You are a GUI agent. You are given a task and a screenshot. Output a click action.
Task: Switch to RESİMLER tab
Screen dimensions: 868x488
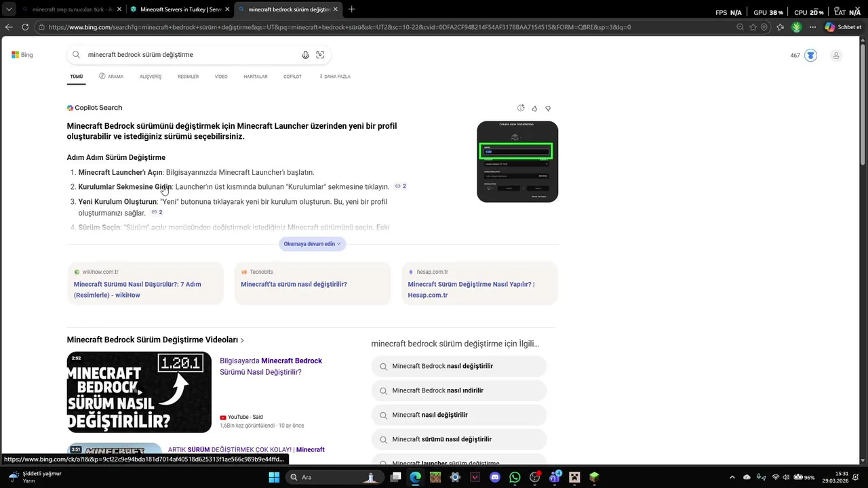(188, 77)
